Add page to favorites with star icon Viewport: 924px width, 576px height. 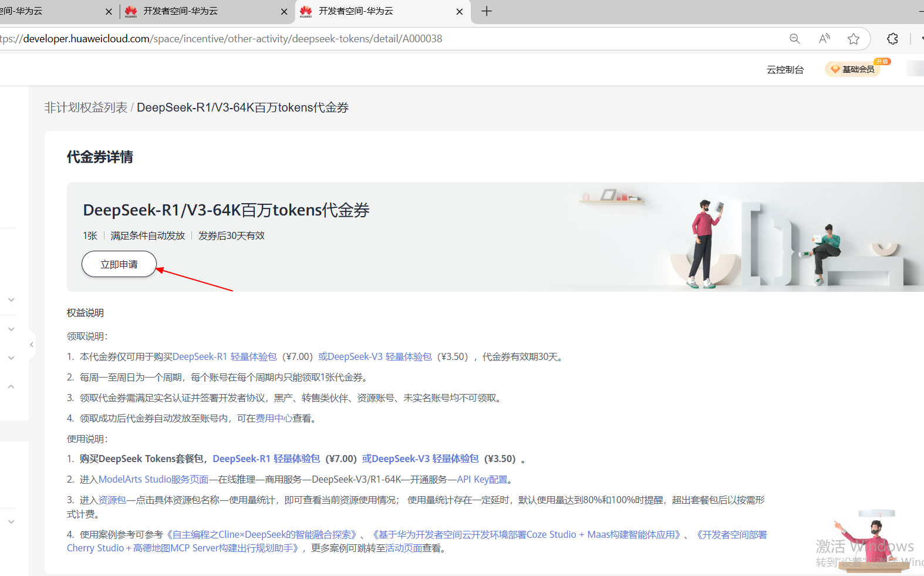point(854,39)
